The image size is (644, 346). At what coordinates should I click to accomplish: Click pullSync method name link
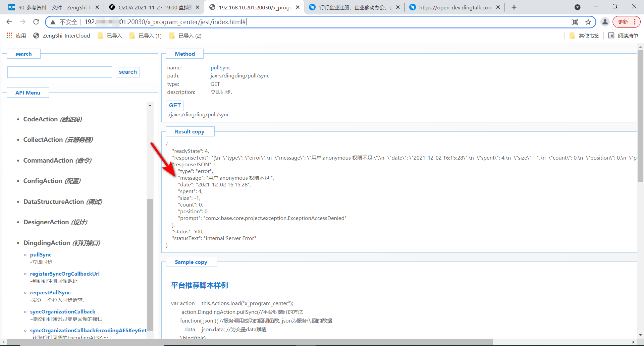point(221,68)
